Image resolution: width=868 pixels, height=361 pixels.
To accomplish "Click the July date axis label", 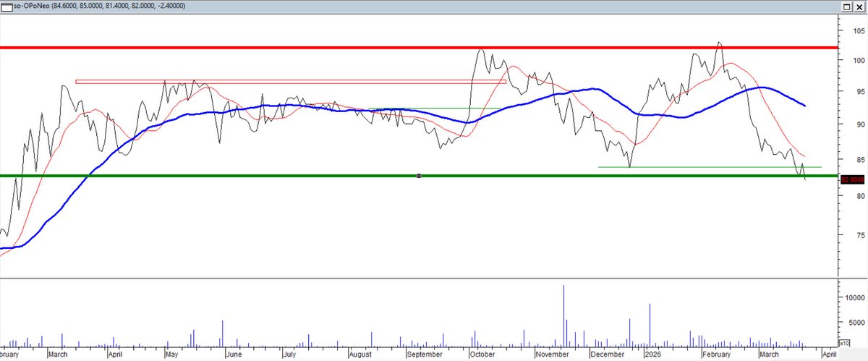I will (288, 354).
